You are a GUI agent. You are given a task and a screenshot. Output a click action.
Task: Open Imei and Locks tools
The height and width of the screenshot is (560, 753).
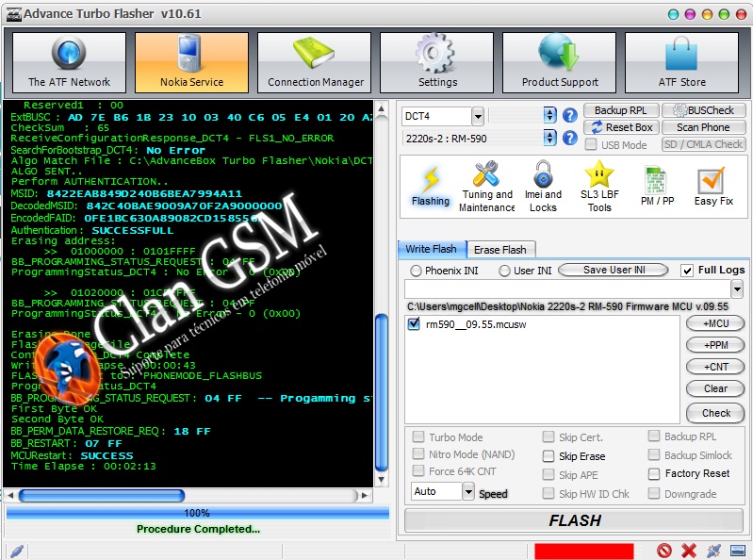coord(543,187)
